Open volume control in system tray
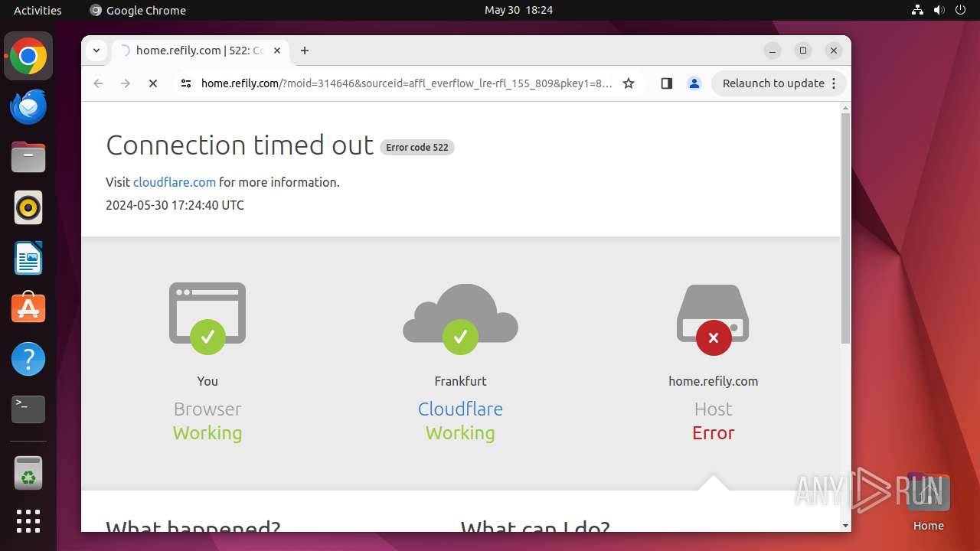980x551 pixels. 939,10
